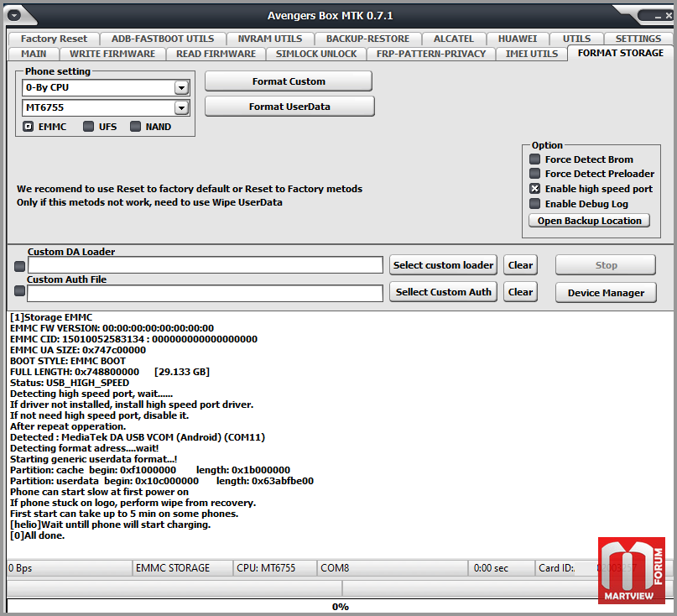Go to SIMLOCK UNLOCK tab
This screenshot has height=616, width=677.
(316, 54)
